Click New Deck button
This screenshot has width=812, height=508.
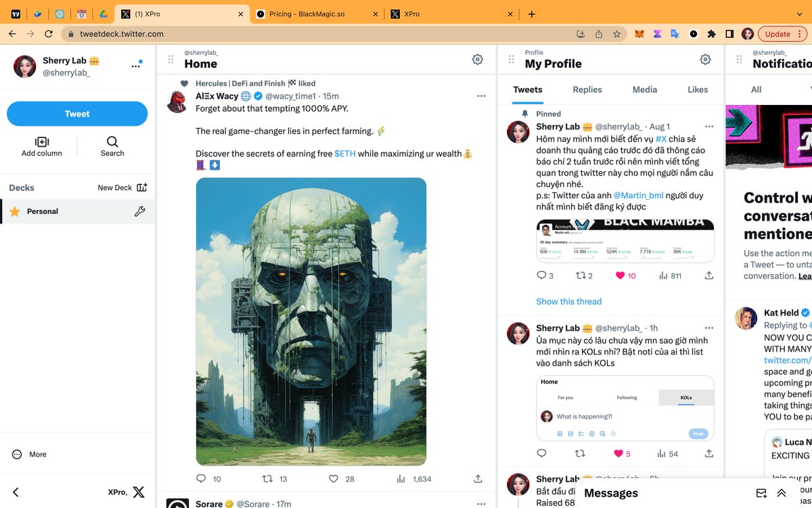(122, 188)
